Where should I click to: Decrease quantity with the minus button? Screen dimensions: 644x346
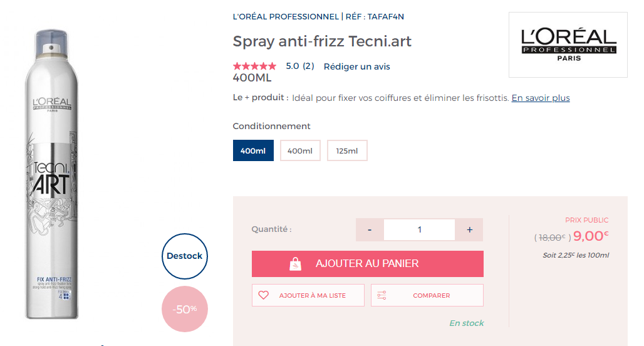click(370, 230)
